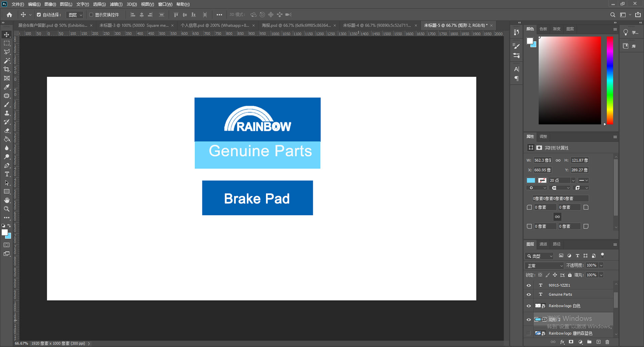The width and height of the screenshot is (644, 347).
Task: Open the stroke line type dropdown
Action: [x=583, y=181]
